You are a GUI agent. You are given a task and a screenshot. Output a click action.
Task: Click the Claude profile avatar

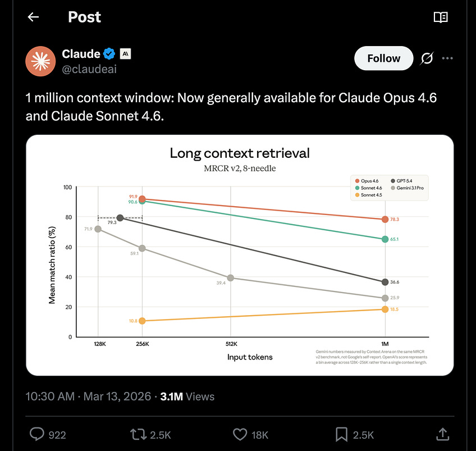click(x=40, y=61)
